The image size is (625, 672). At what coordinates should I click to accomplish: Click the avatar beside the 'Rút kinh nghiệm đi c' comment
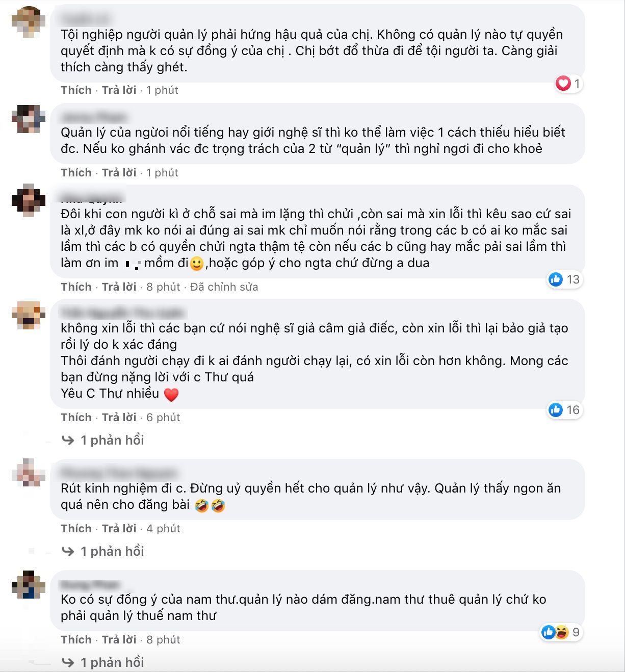[29, 472]
